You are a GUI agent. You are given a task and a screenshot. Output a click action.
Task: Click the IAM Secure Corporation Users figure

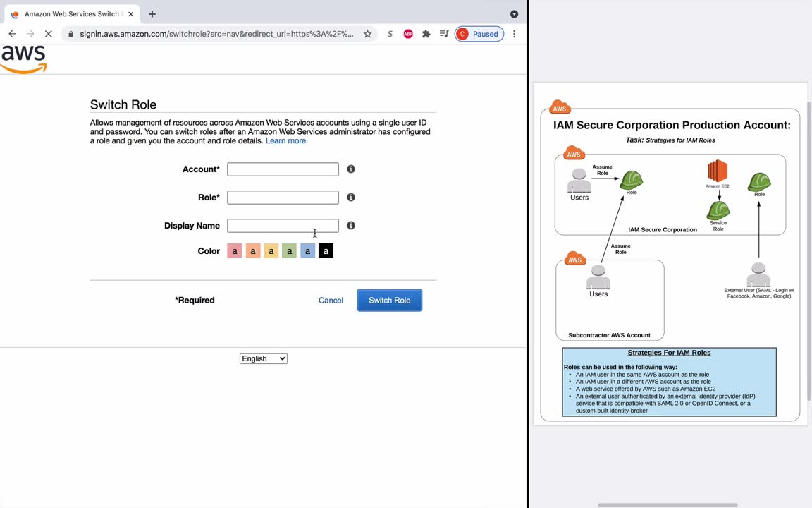pos(579,181)
